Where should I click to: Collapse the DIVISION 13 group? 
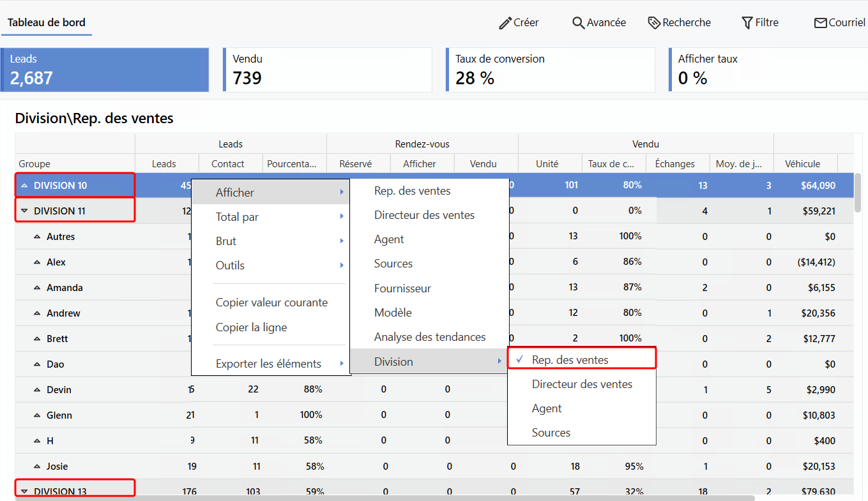click(x=25, y=491)
